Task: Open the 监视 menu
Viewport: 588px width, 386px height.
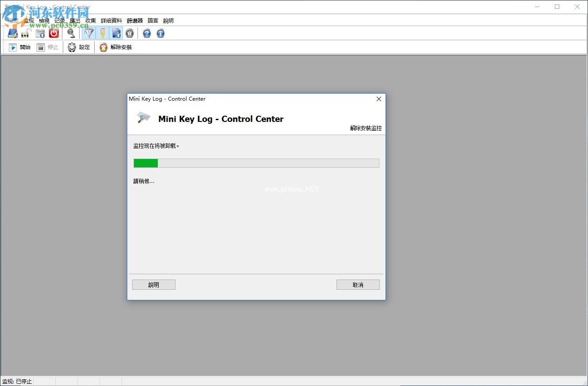Action: 29,21
